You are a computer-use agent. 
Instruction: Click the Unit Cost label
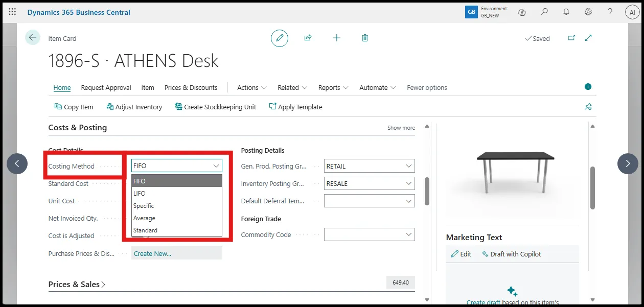click(61, 201)
